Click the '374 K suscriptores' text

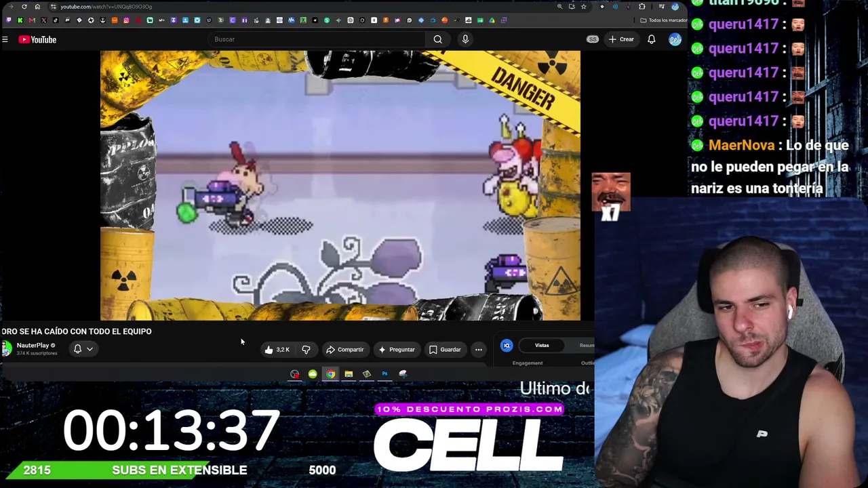pos(37,354)
